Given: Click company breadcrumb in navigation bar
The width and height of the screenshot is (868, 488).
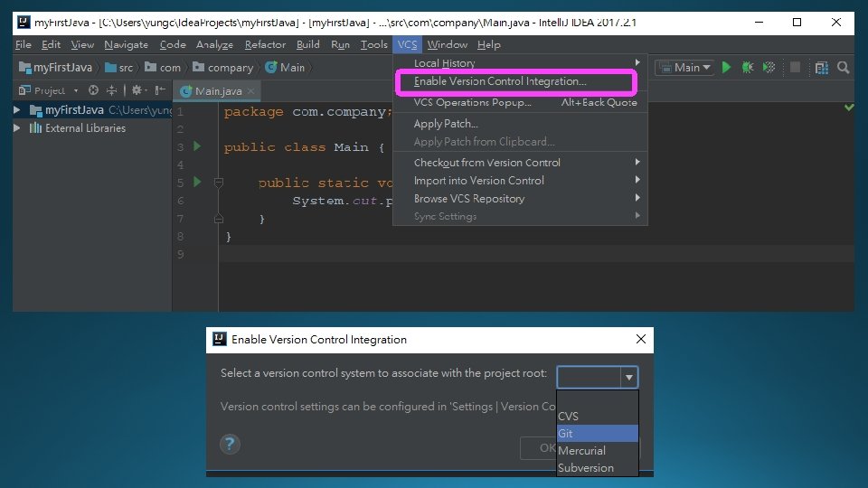Looking at the screenshot, I should 223,68.
